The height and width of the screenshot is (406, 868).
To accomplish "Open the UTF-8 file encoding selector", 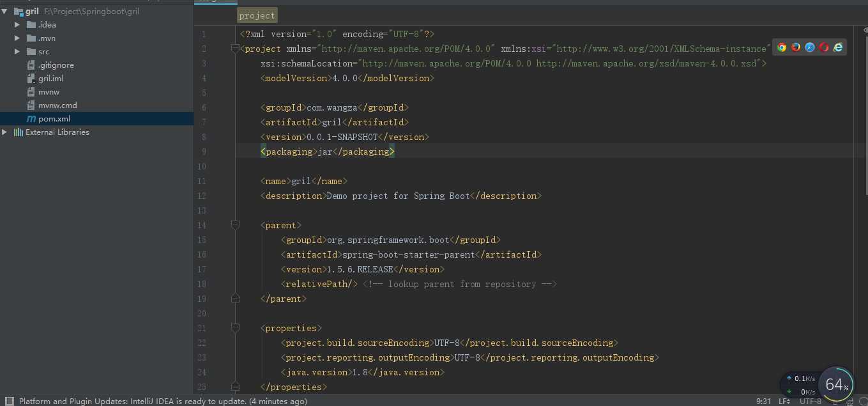I will point(811,401).
